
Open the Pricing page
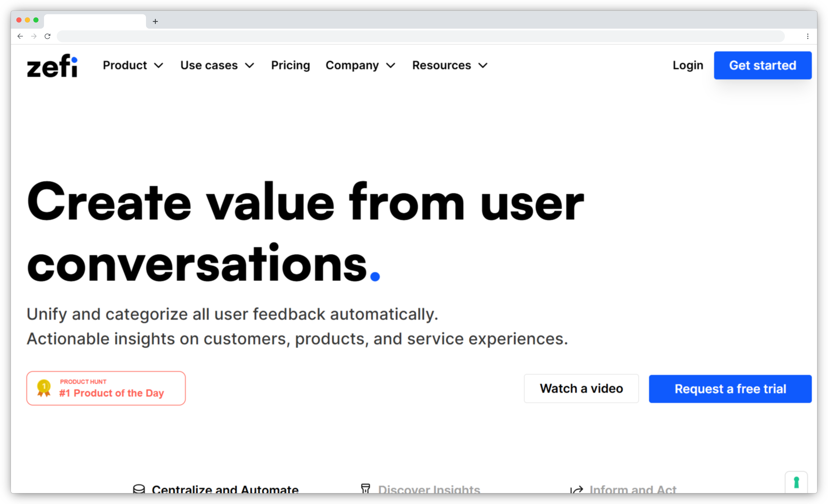click(x=290, y=65)
